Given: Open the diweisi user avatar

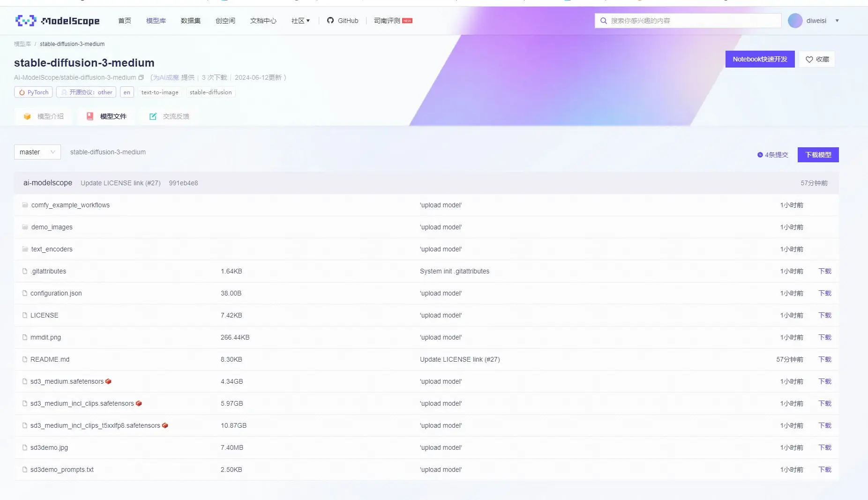Looking at the screenshot, I should pyautogui.click(x=795, y=21).
